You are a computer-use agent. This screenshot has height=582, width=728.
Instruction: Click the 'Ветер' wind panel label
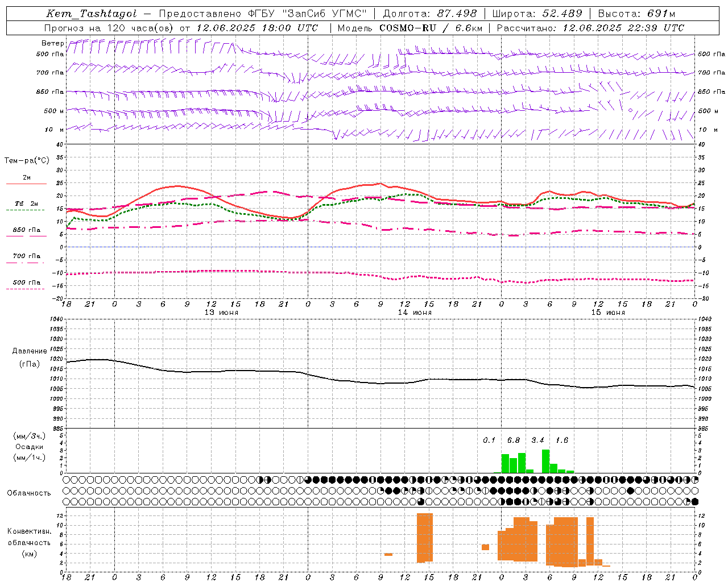coord(52,43)
